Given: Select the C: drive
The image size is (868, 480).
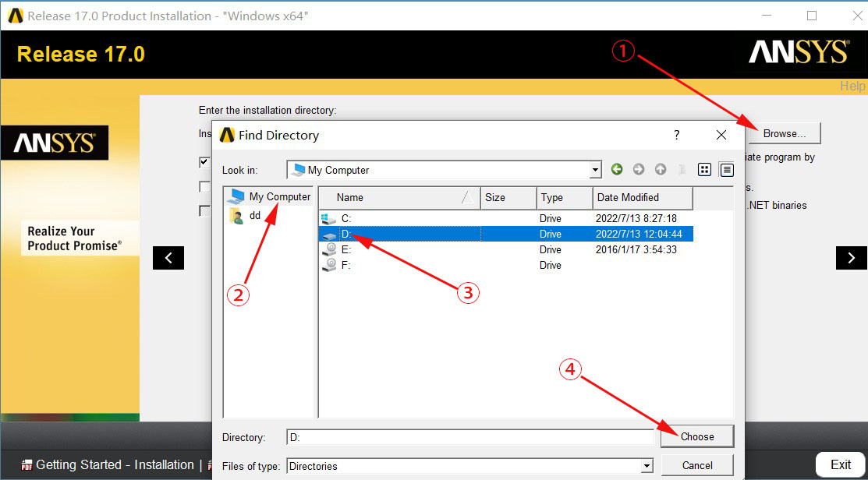Looking at the screenshot, I should click(x=506, y=218).
